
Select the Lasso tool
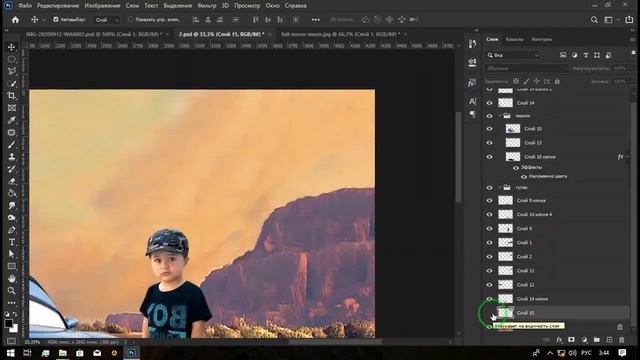pyautogui.click(x=11, y=71)
